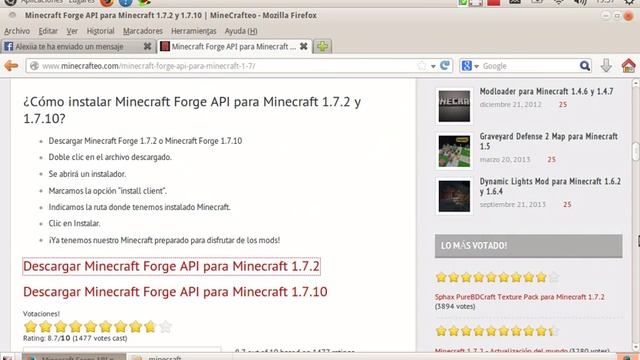This screenshot has height=360, width=640.
Task: Click the search magnifier icon
Action: [x=584, y=66]
